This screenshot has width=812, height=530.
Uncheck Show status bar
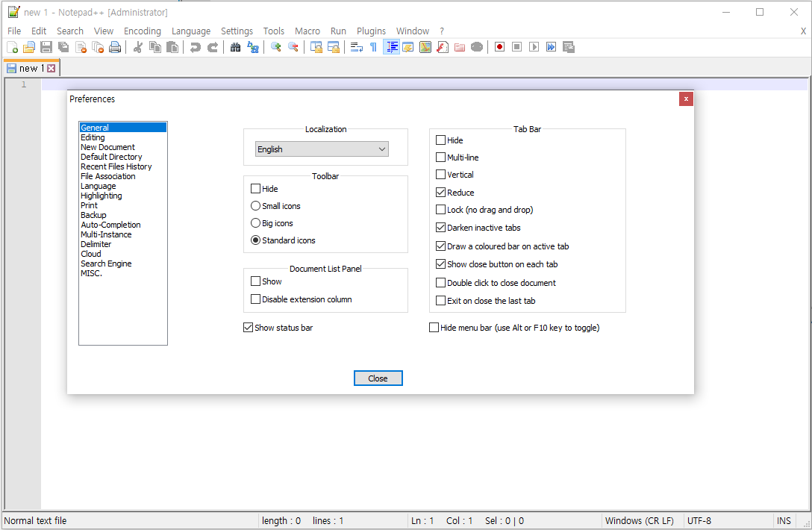tap(248, 328)
